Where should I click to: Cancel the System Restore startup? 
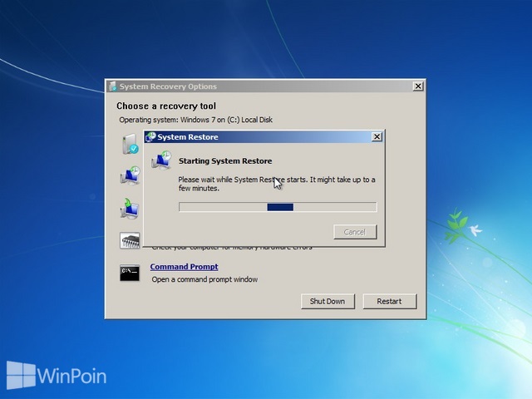pyautogui.click(x=355, y=232)
